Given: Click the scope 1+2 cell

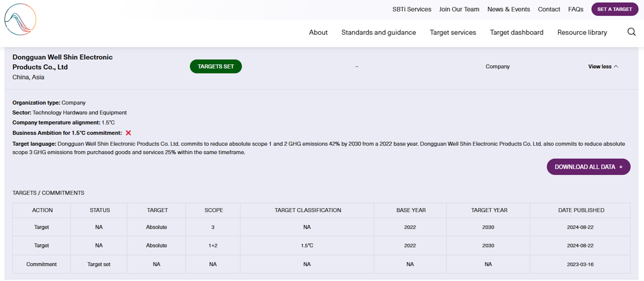Looking at the screenshot, I should (x=213, y=246).
